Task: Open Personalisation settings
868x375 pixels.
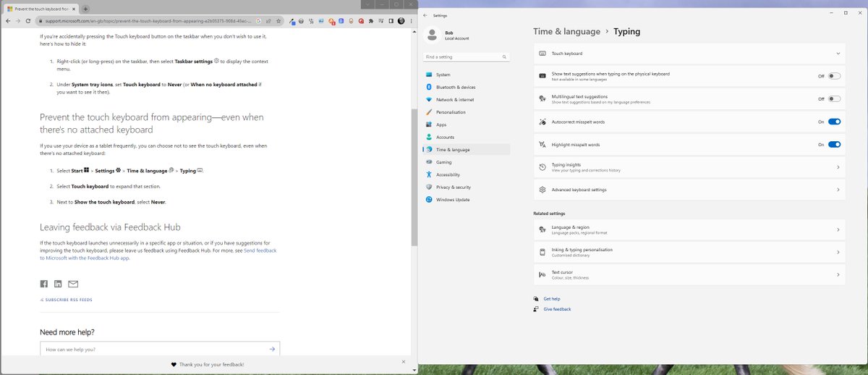Action: coord(467,112)
